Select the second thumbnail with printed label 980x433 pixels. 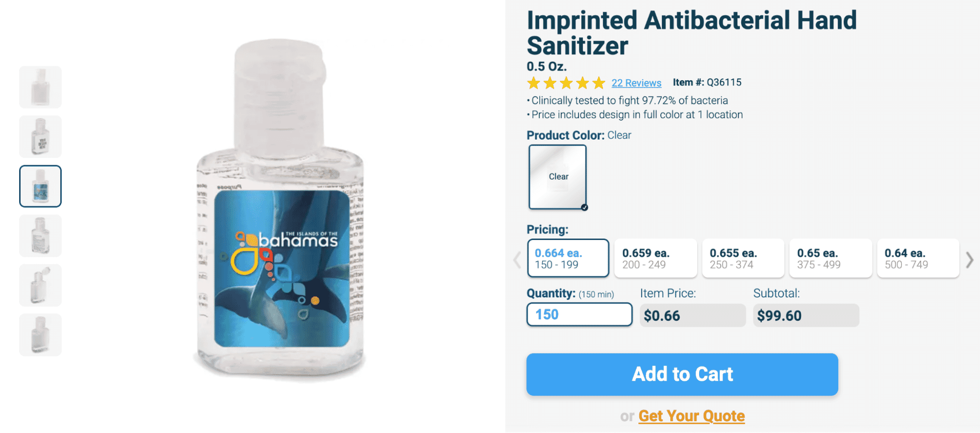click(x=40, y=137)
